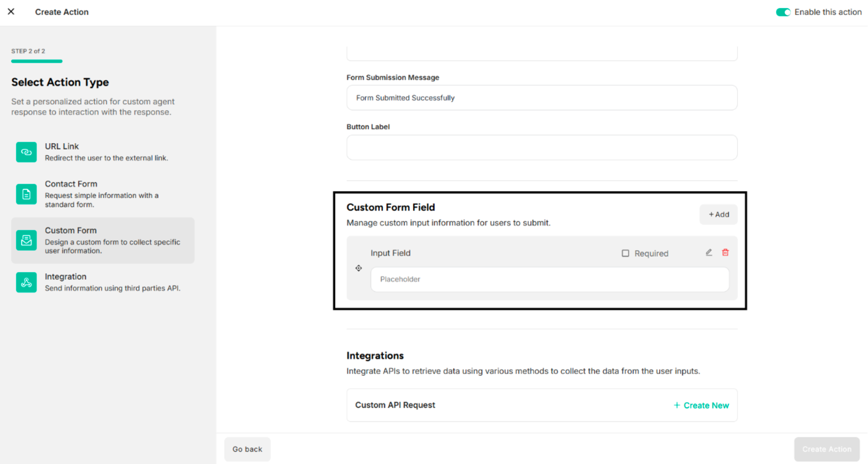Select the Contact Form document icon

point(26,194)
